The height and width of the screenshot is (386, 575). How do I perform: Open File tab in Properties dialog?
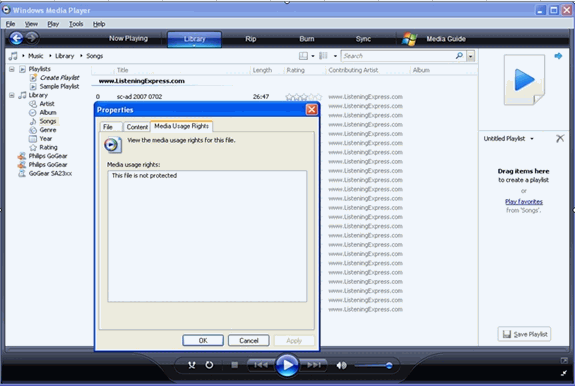(111, 127)
